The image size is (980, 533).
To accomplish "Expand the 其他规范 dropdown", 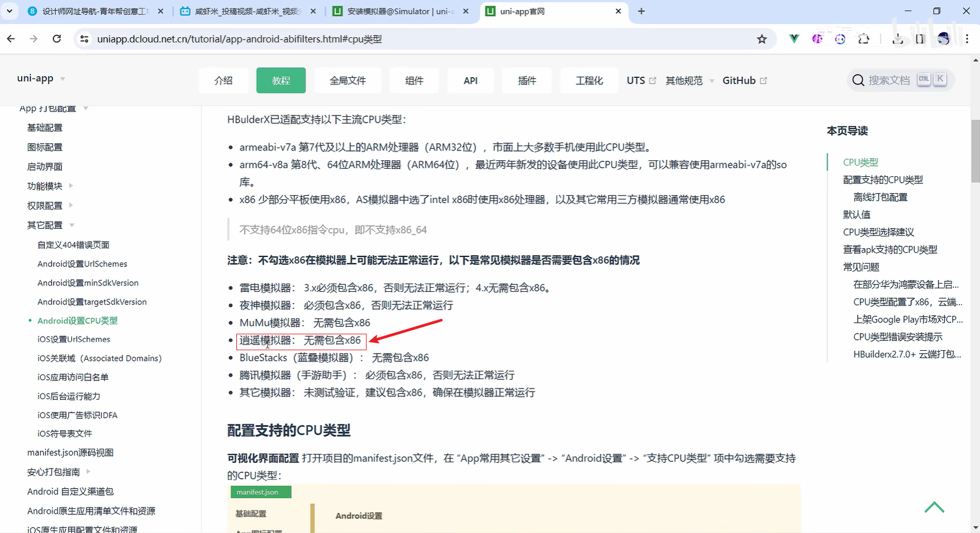I will (x=689, y=80).
